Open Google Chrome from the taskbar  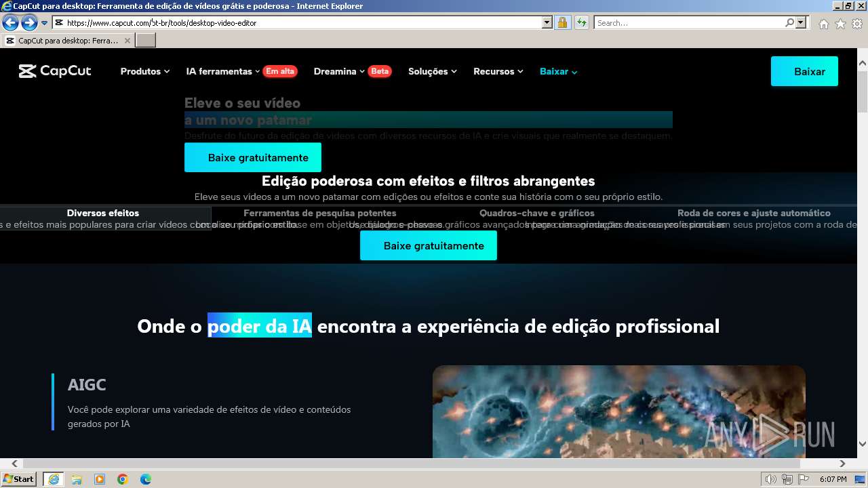point(123,479)
